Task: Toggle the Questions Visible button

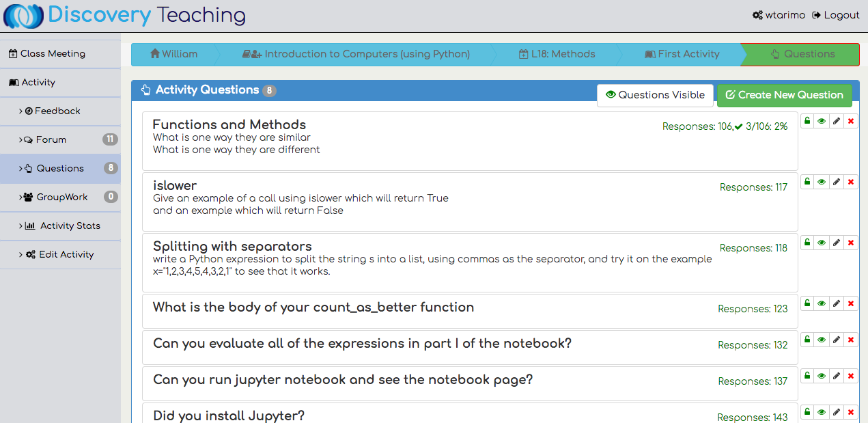Action: 655,95
